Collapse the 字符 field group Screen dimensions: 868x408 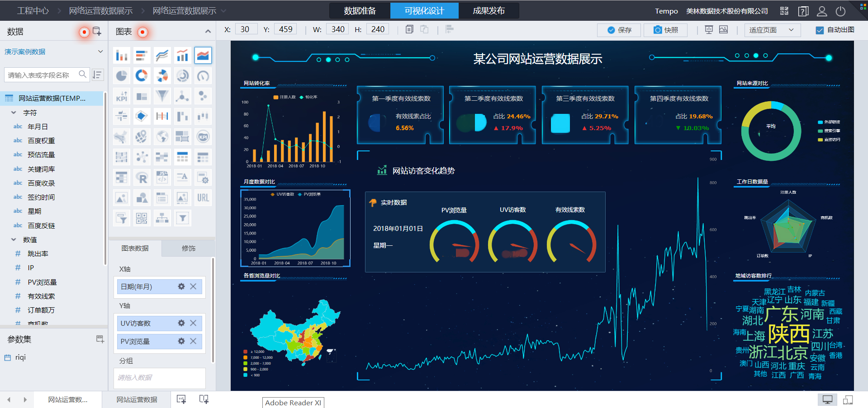coord(14,113)
